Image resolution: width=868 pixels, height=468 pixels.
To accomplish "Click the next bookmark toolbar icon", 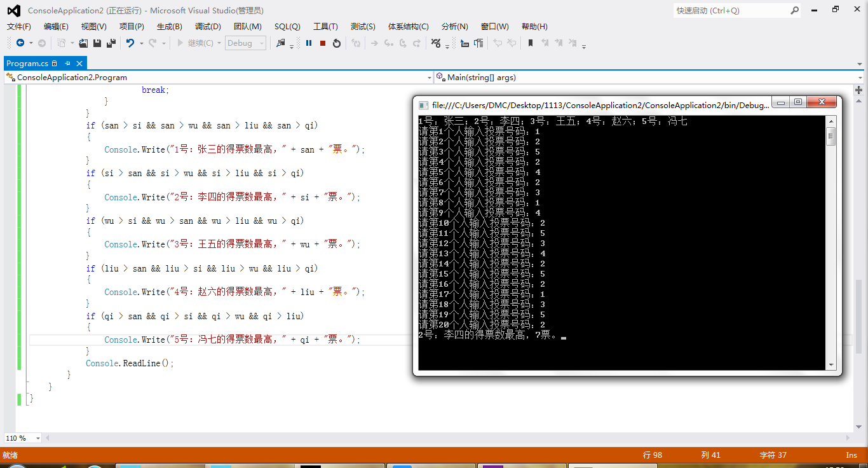I will 559,43.
